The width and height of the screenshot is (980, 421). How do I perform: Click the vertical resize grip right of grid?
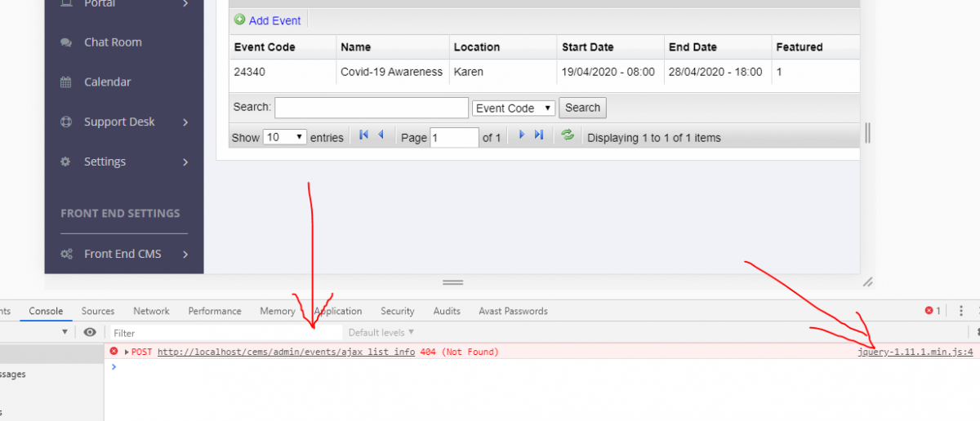pyautogui.click(x=867, y=133)
